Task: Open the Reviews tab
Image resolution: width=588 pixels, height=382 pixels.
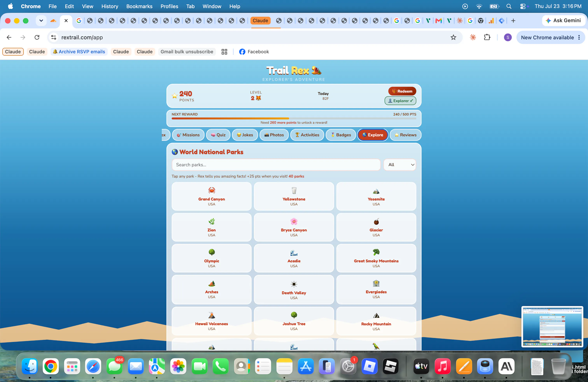Action: [405, 135]
